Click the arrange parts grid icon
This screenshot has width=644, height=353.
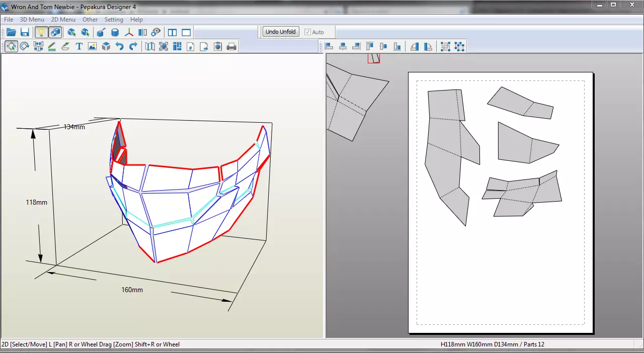(x=177, y=47)
